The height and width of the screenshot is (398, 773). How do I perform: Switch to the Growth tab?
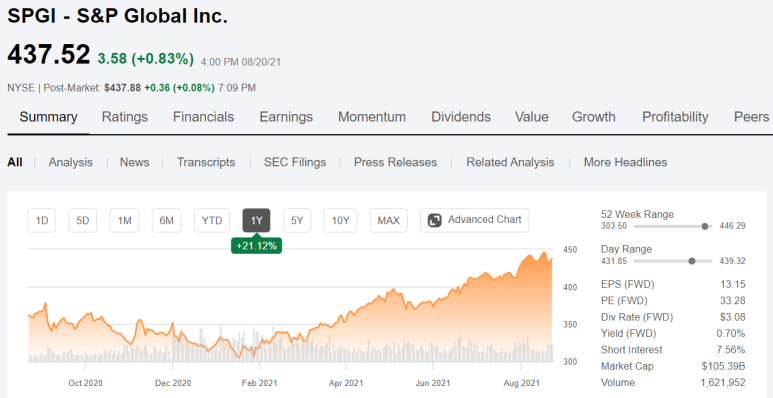(x=594, y=117)
